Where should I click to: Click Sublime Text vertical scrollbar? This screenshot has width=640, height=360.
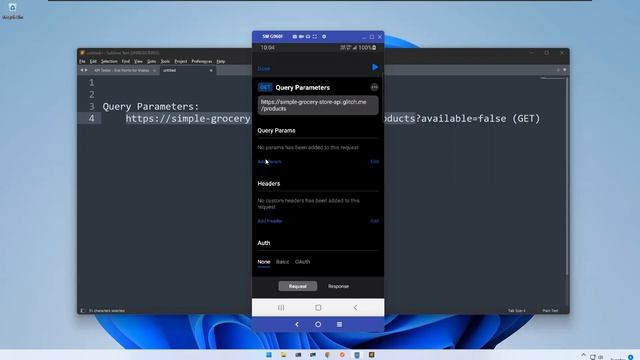coord(567,176)
